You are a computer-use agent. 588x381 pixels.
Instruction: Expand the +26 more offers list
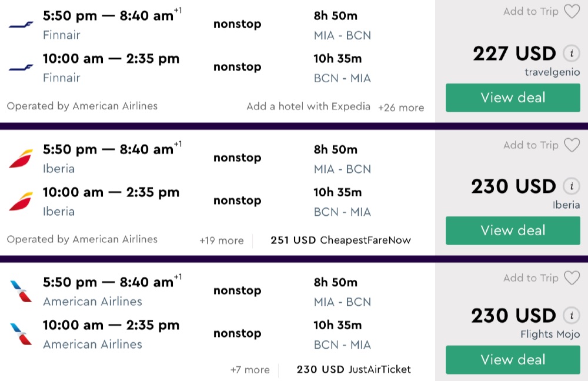[401, 108]
